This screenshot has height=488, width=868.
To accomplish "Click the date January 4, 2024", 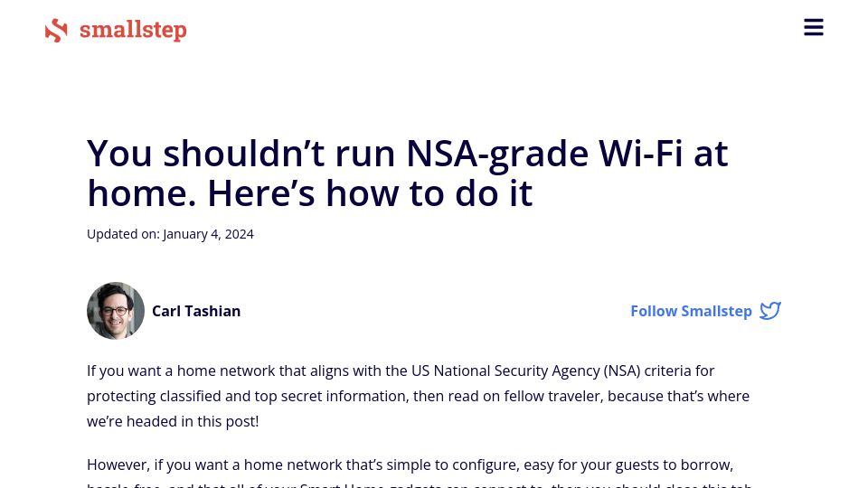I will [x=208, y=234].
